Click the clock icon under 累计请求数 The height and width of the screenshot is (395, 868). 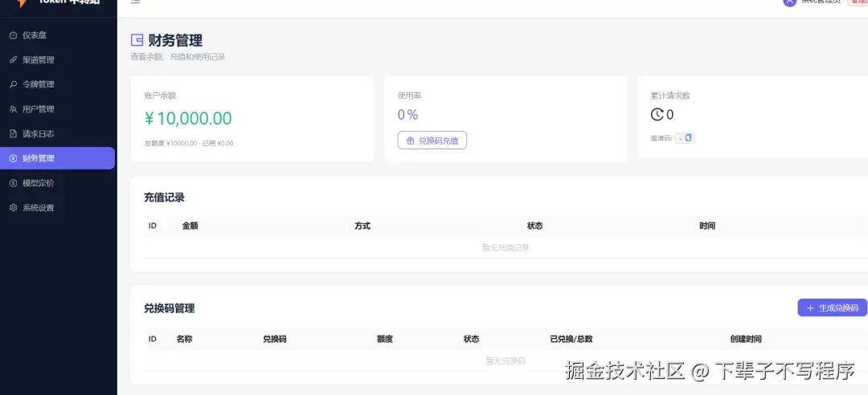[657, 115]
